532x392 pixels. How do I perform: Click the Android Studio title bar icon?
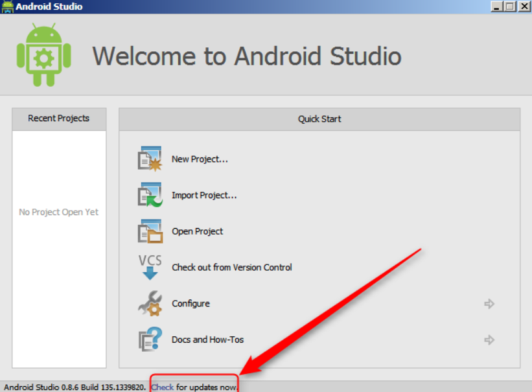tap(8, 6)
